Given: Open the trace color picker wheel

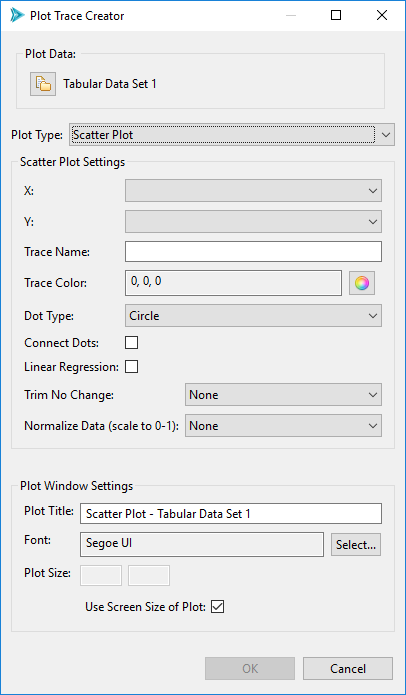Looking at the screenshot, I should [x=362, y=283].
